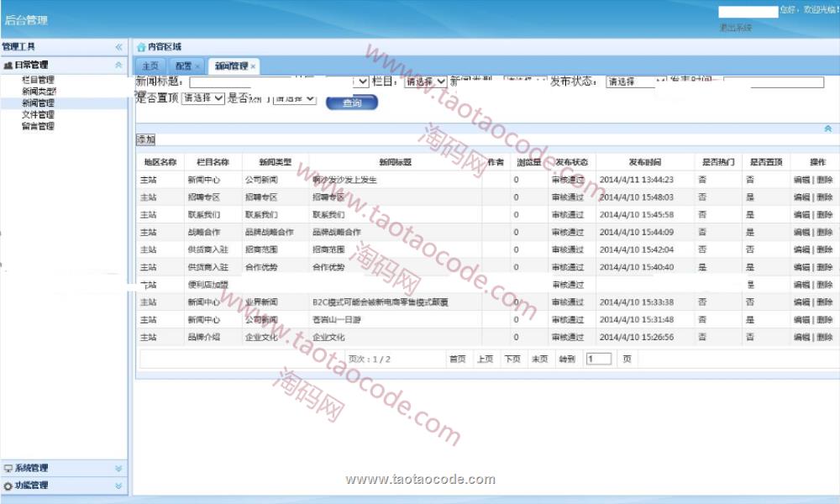Viewport: 840px width, 504px height.
Task: Click the 内容区域 home icon
Action: pyautogui.click(x=141, y=47)
